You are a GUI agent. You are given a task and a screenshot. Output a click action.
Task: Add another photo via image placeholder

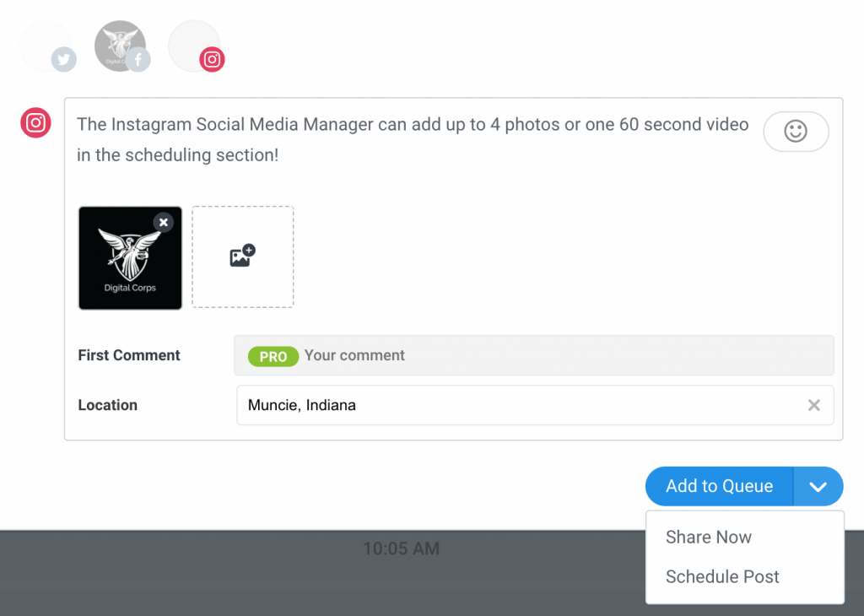(243, 257)
